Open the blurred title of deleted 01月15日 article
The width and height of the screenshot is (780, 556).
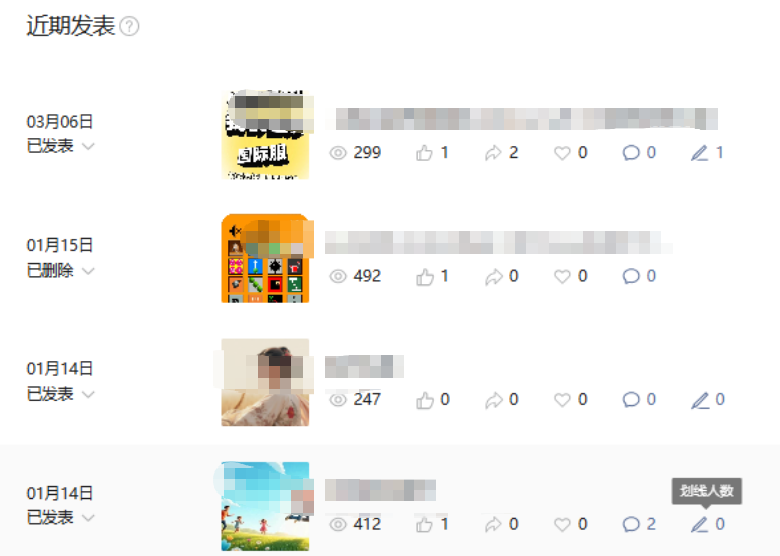pos(497,243)
